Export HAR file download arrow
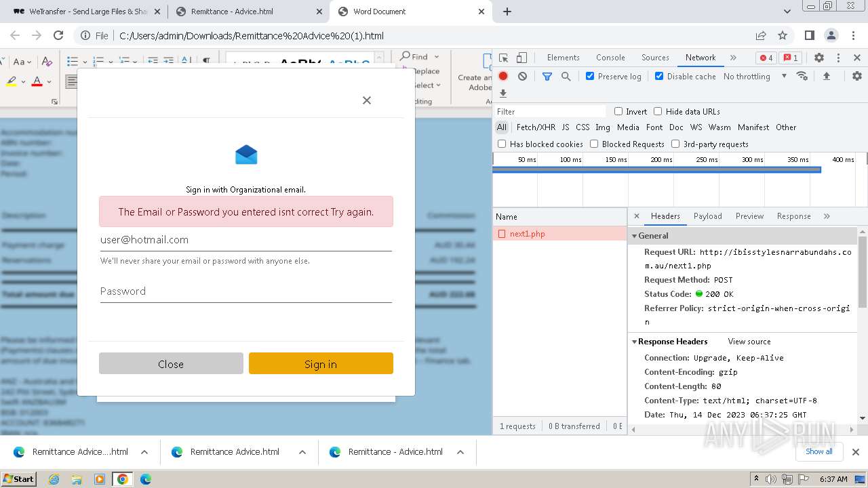The width and height of the screenshot is (868, 488). coord(503,94)
